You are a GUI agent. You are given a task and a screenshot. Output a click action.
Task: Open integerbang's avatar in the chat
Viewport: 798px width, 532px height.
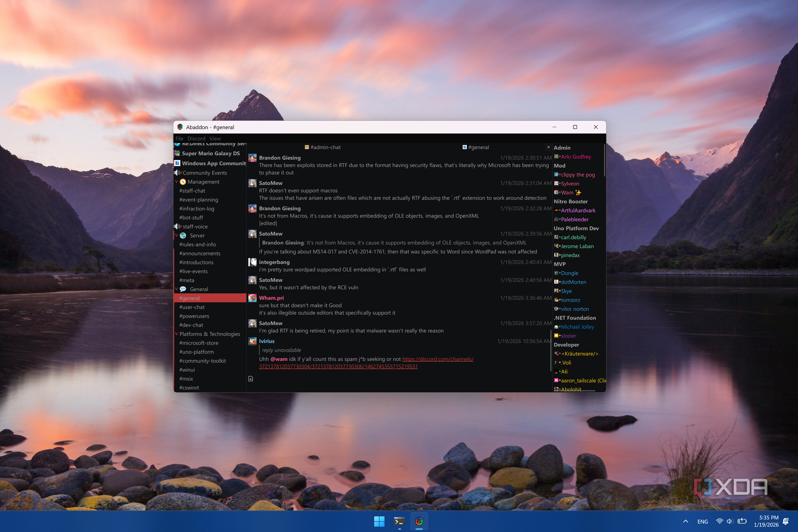[x=252, y=262]
